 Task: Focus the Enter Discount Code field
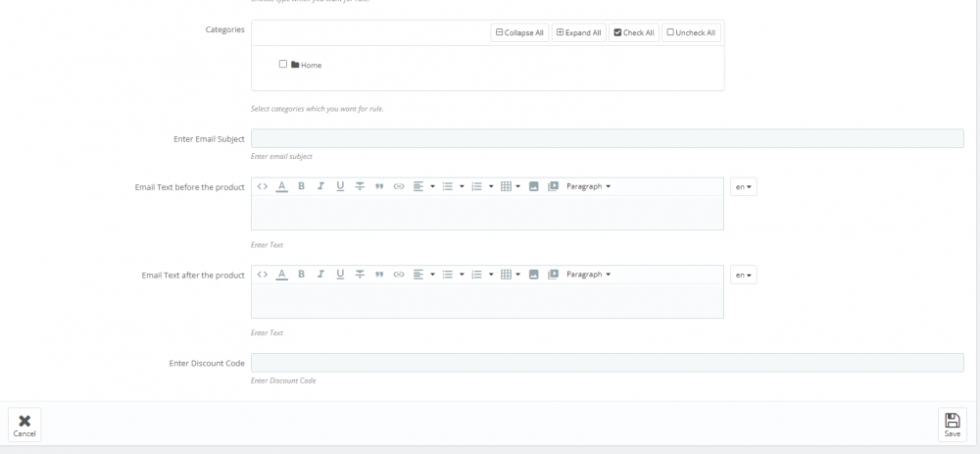click(x=608, y=363)
